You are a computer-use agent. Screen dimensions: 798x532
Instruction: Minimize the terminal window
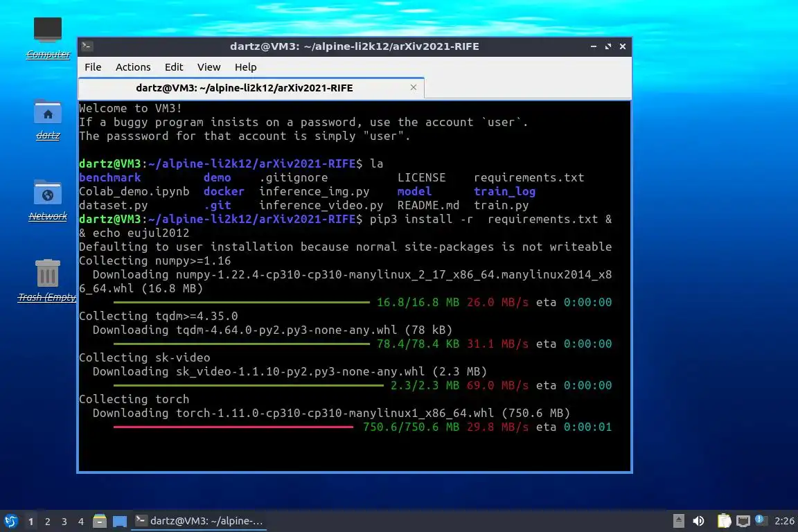pos(594,46)
